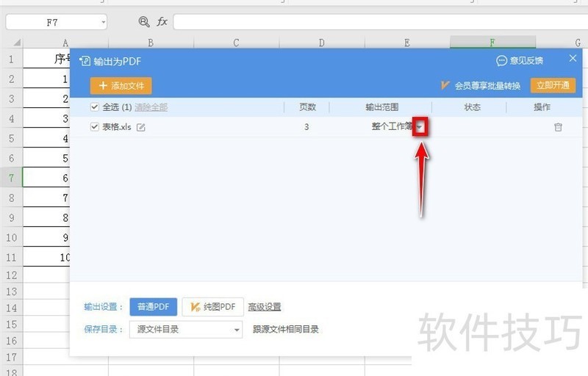This screenshot has width=588, height=376.
Task: Delete 表格.xls using the trash icon
Action: pos(558,127)
